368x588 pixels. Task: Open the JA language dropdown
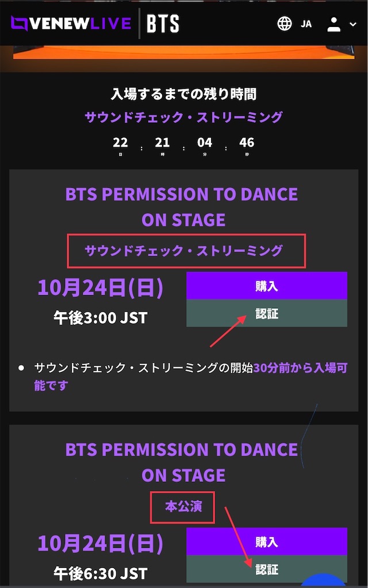tap(306, 24)
